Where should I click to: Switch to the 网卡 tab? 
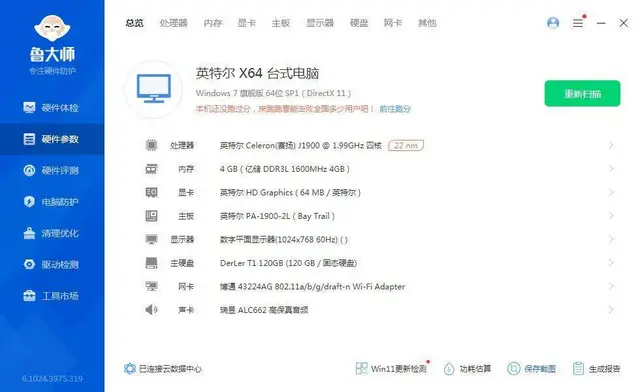tap(393, 23)
